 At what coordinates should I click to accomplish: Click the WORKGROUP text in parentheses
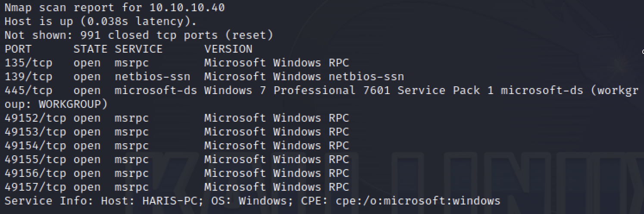pyautogui.click(x=70, y=104)
